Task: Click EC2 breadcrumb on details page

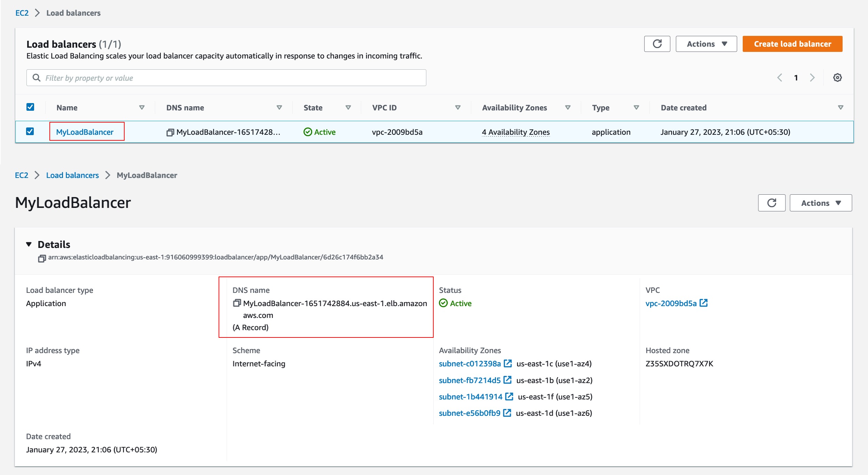Action: [x=22, y=175]
